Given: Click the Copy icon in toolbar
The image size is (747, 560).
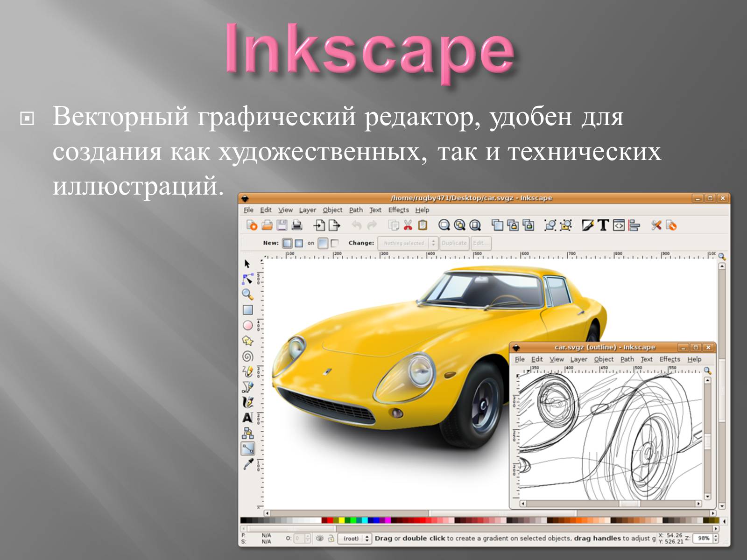Looking at the screenshot, I should click(x=394, y=225).
